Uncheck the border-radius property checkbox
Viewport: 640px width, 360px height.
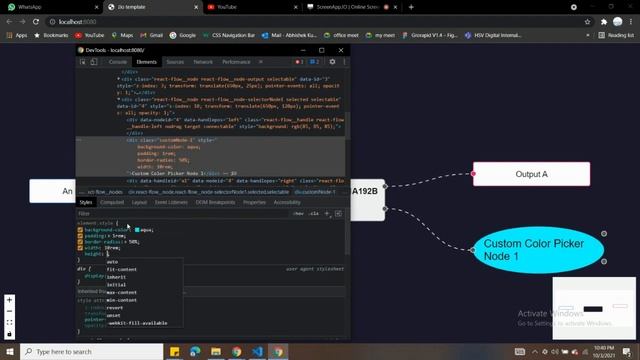click(80, 242)
